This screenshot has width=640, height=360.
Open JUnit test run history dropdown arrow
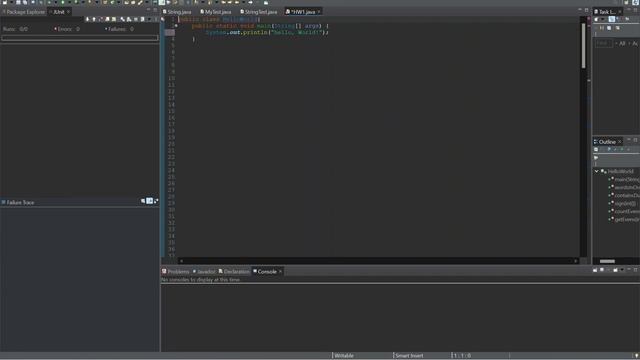point(149,19)
